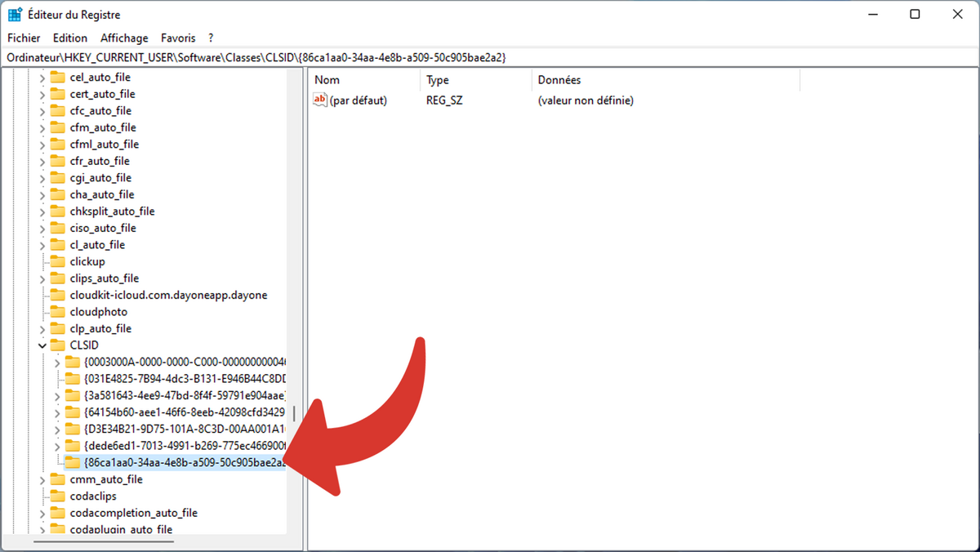Click the {64154b60-aee1-46f6 folder icon
This screenshot has height=552, width=980.
tap(71, 412)
